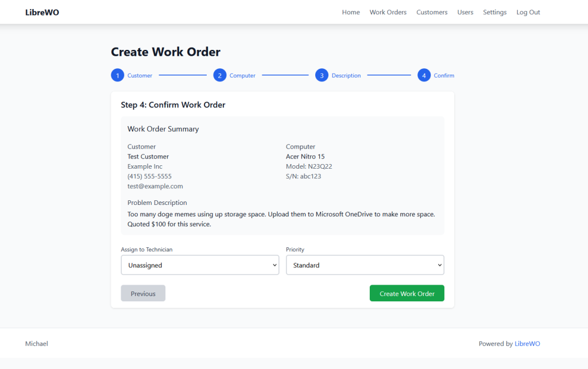Navigate to the Work Orders menu

388,12
